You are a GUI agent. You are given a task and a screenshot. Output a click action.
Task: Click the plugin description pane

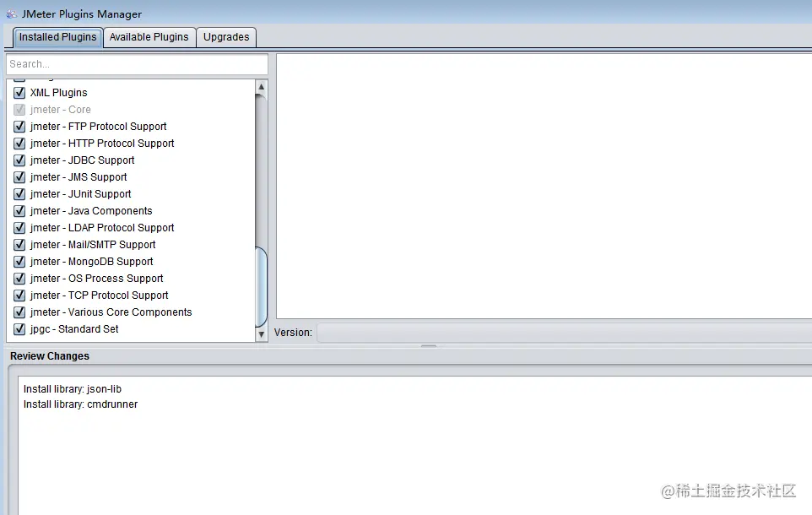544,186
